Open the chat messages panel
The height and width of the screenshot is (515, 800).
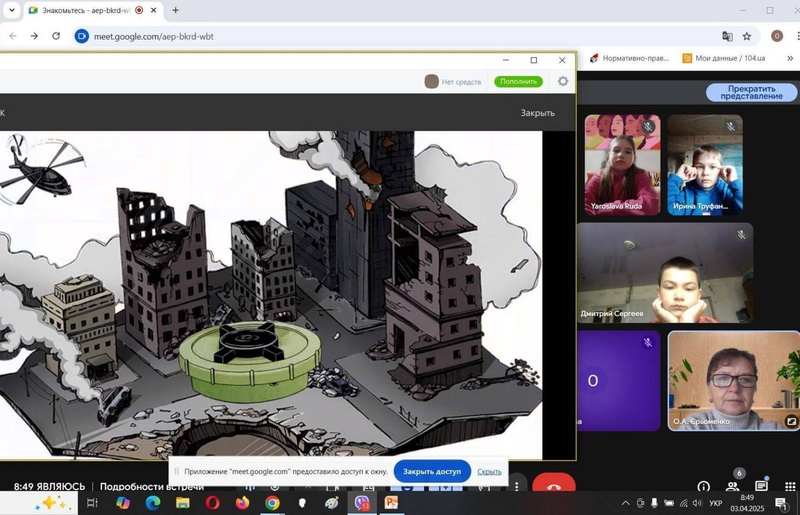point(761,486)
